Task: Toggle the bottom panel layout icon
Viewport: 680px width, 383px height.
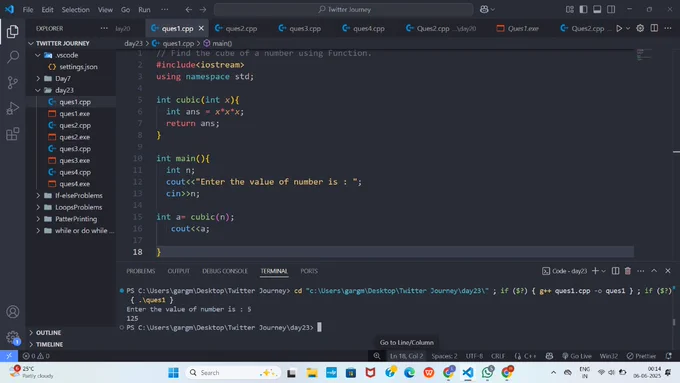Action: 597,10
